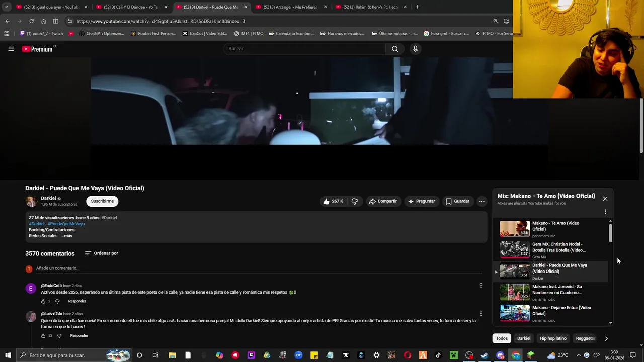Open browser zoom magnifier icon
The height and width of the screenshot is (362, 644).
(496, 21)
